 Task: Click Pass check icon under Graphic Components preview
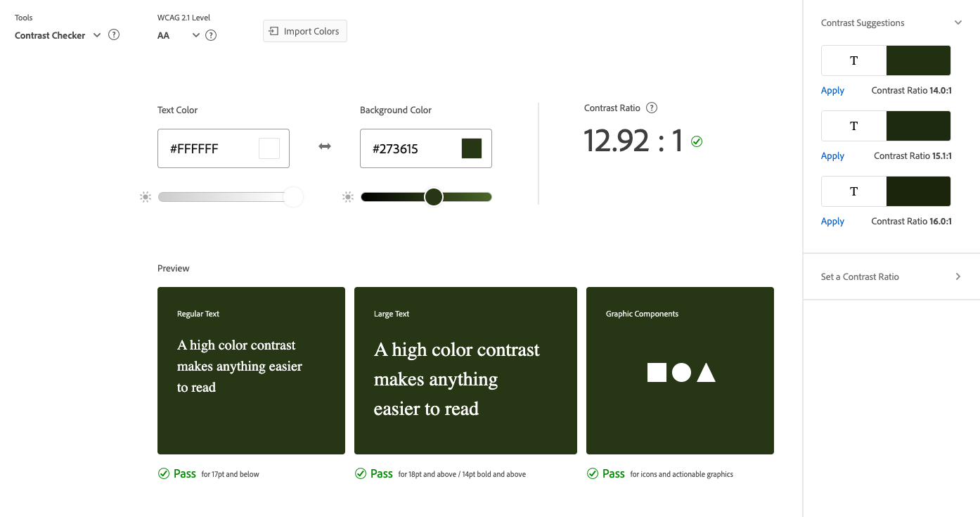pyautogui.click(x=593, y=473)
